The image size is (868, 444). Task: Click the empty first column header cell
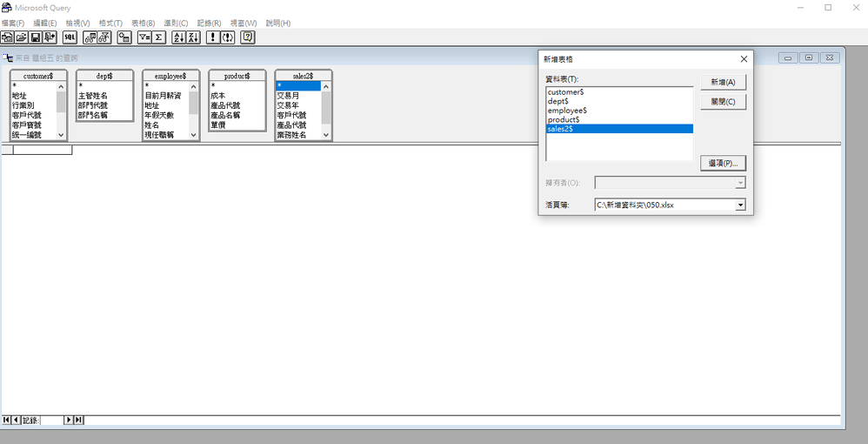coord(43,150)
